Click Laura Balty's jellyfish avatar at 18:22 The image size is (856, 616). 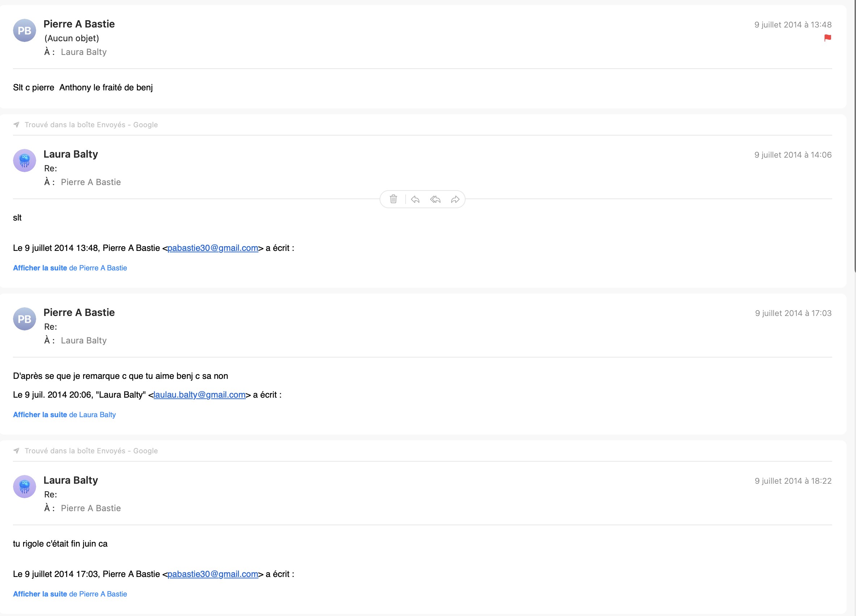coord(25,487)
